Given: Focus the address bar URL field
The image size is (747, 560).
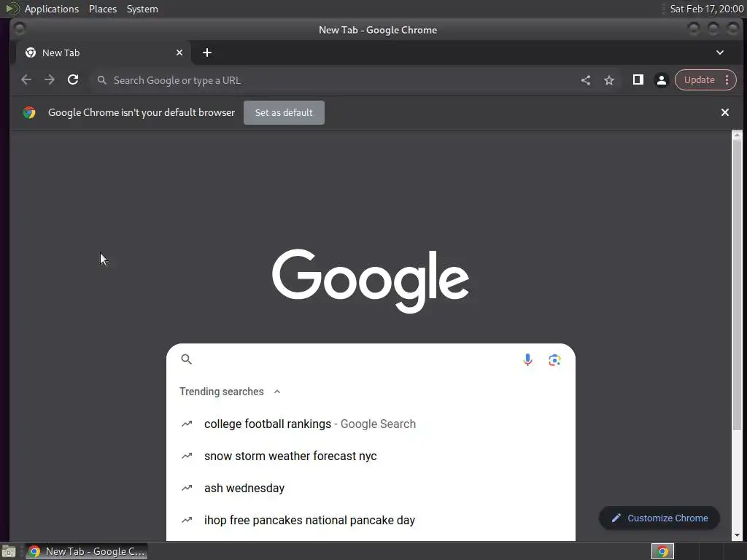Looking at the screenshot, I should [333, 80].
